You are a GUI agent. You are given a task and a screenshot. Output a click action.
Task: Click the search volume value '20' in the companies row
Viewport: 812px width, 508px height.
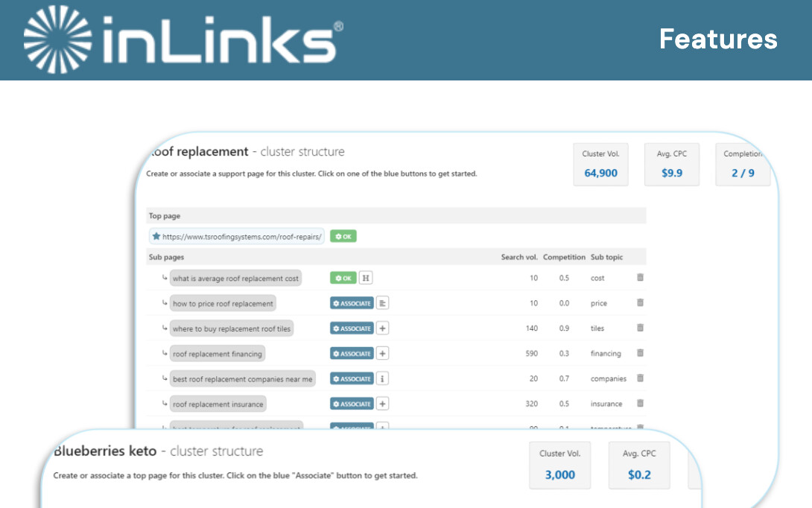tap(533, 379)
